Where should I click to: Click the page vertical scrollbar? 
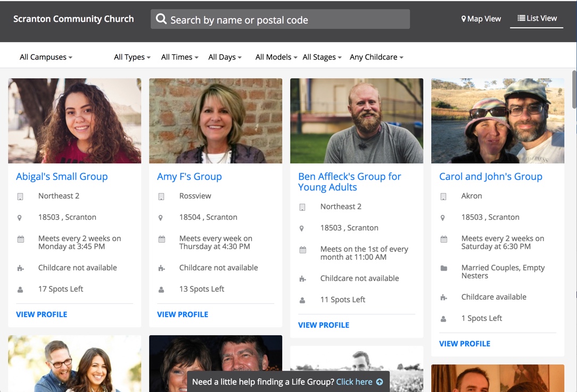(x=574, y=89)
